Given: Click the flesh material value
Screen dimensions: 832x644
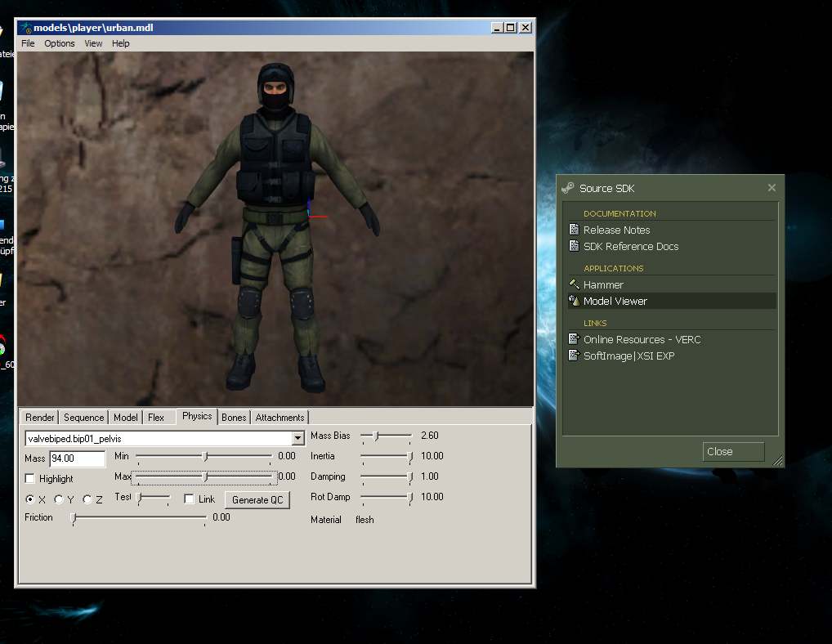Looking at the screenshot, I should tap(365, 520).
